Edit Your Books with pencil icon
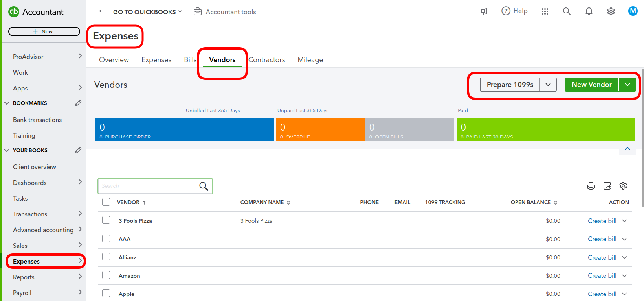644x301 pixels. click(78, 150)
